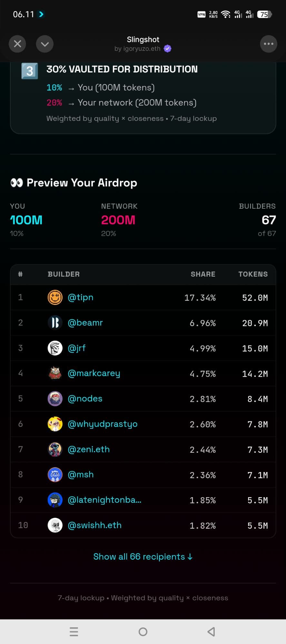The image size is (286, 644).
Task: Close the Slingshot mini app
Action: (17, 44)
